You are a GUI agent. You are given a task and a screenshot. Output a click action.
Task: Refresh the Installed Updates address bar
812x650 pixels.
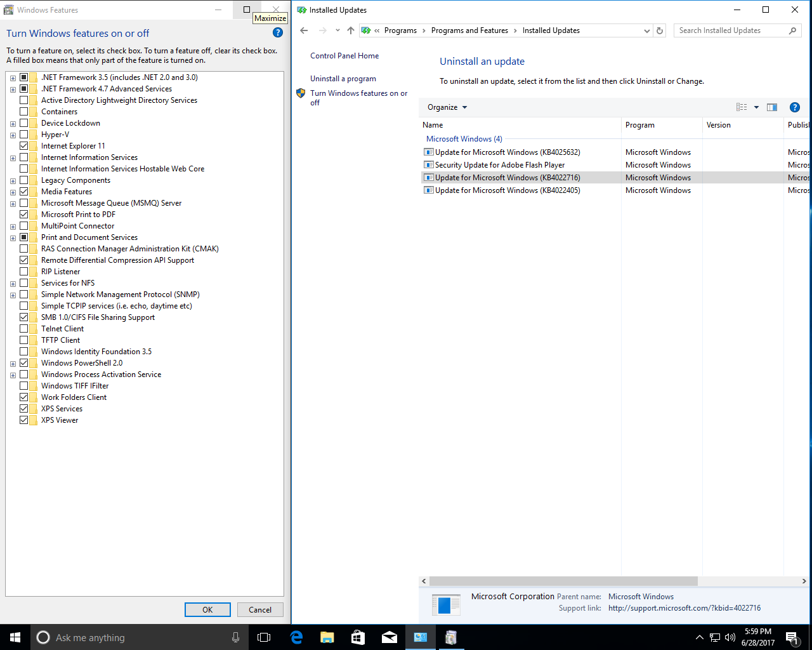[x=660, y=30]
